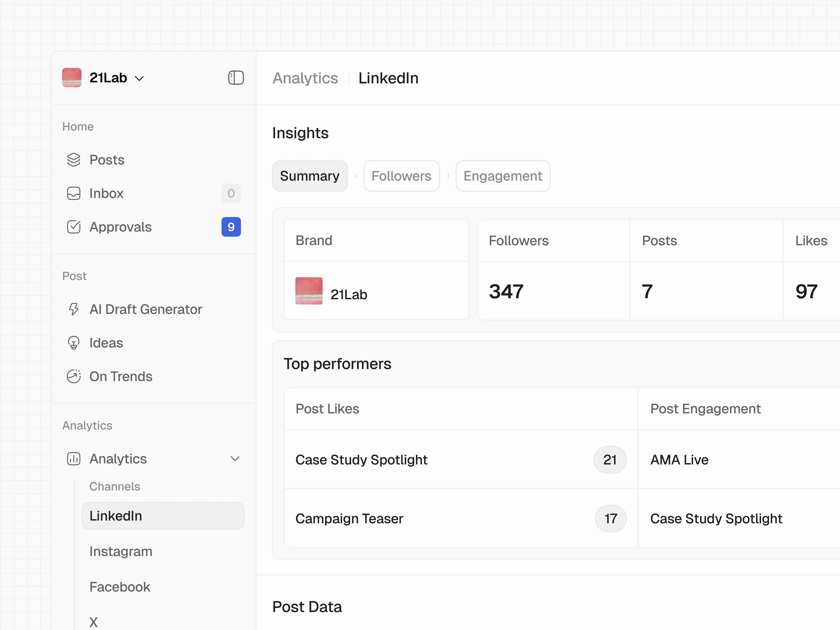Switch to the Followers tab
The width and height of the screenshot is (840, 630).
tap(401, 175)
